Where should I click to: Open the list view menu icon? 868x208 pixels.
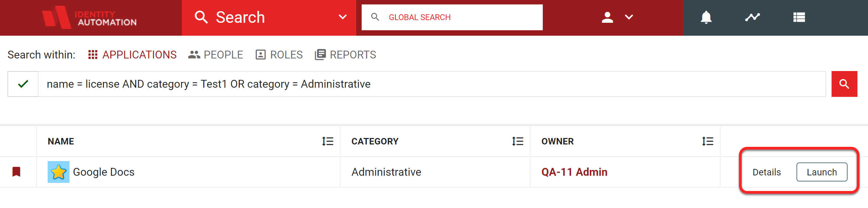click(x=799, y=17)
